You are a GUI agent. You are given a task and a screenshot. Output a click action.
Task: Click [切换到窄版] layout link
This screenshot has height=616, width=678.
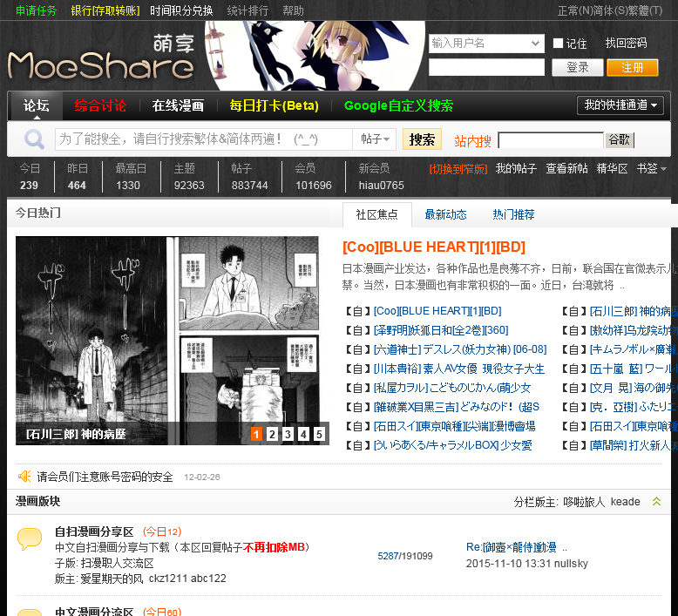[458, 168]
